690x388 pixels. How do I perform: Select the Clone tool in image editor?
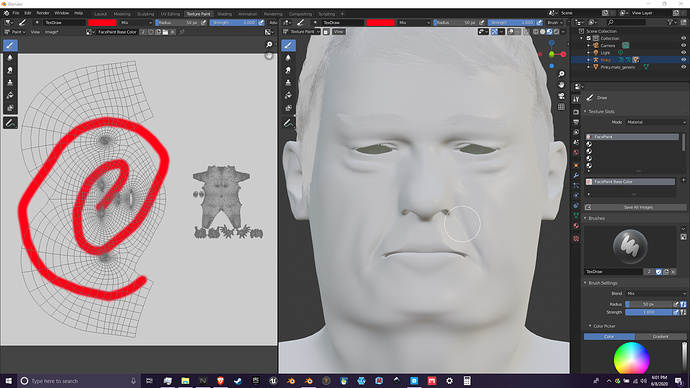click(x=10, y=83)
